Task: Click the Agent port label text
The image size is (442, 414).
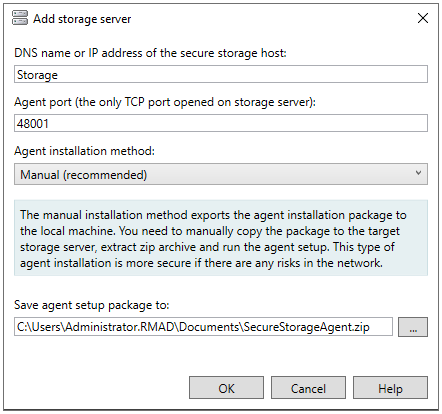Action: pyautogui.click(x=165, y=102)
